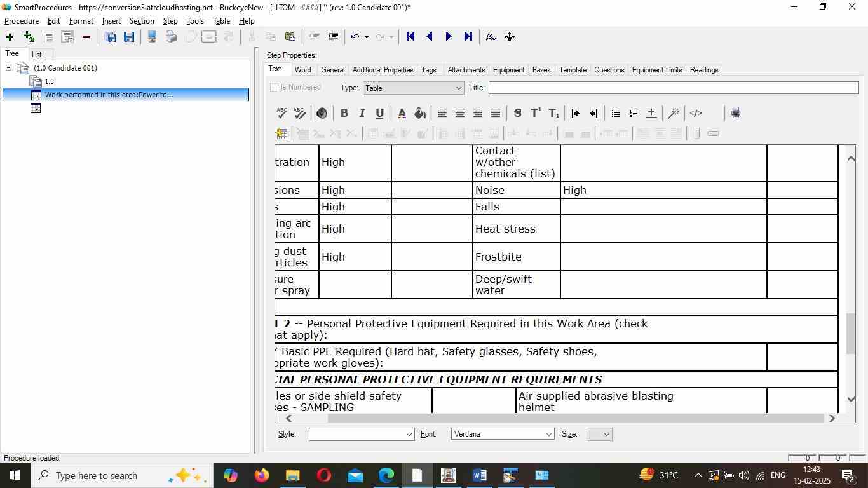Click the Heat stress table cell
This screenshot has width=868, height=488.
(x=517, y=229)
